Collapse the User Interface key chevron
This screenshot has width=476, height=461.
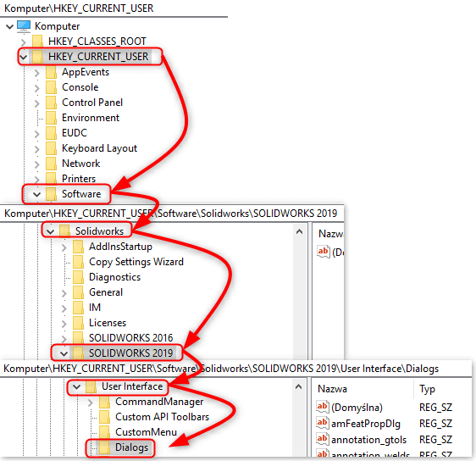coord(77,387)
